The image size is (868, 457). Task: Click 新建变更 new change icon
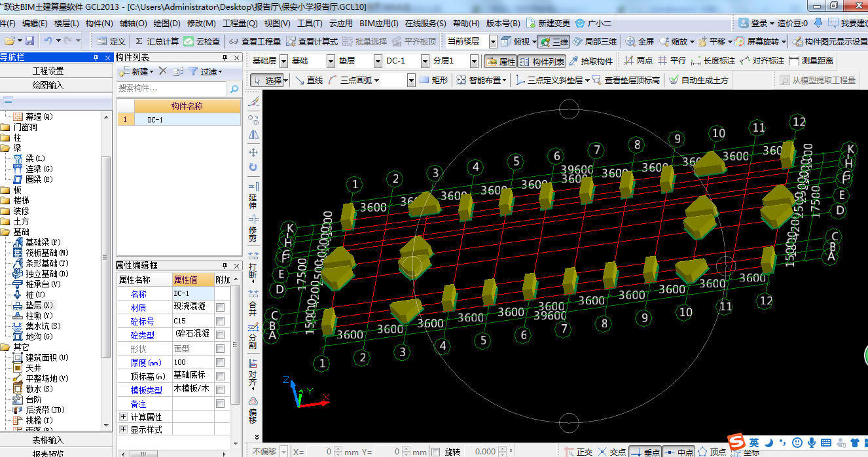(x=549, y=23)
